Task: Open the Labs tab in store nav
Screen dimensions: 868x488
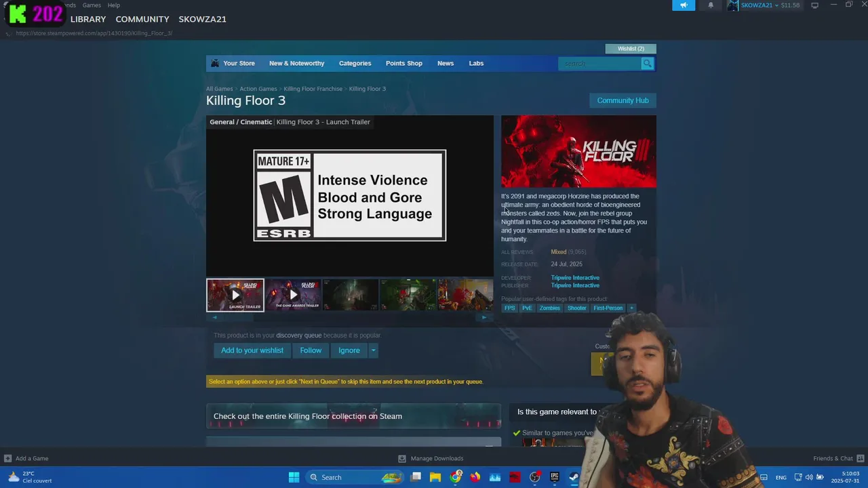Action: [x=476, y=64]
